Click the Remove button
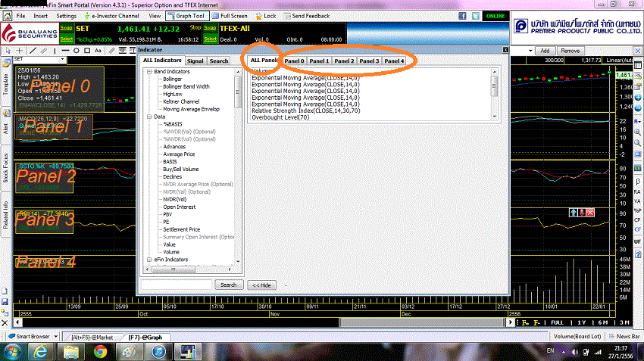This screenshot has height=361, width=644. (570, 51)
